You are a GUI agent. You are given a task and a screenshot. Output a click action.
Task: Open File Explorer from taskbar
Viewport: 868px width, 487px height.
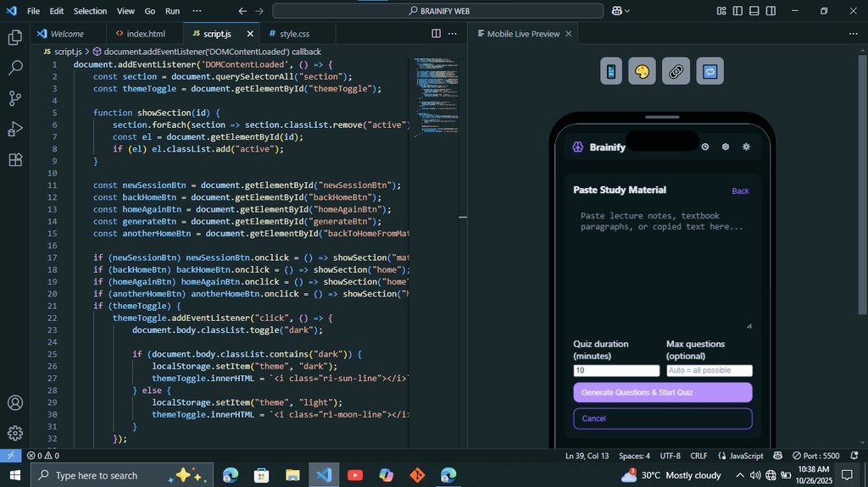(x=292, y=475)
